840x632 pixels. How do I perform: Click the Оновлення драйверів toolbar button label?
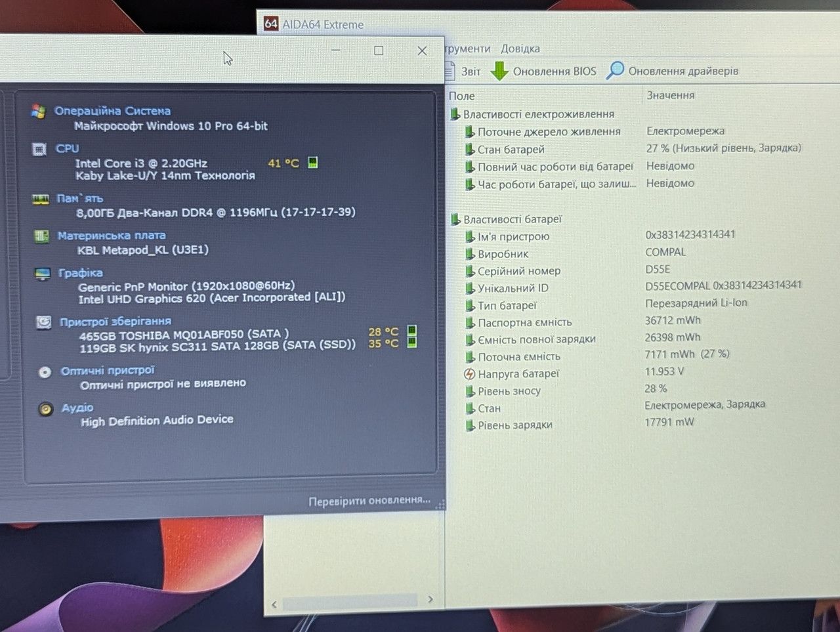683,71
